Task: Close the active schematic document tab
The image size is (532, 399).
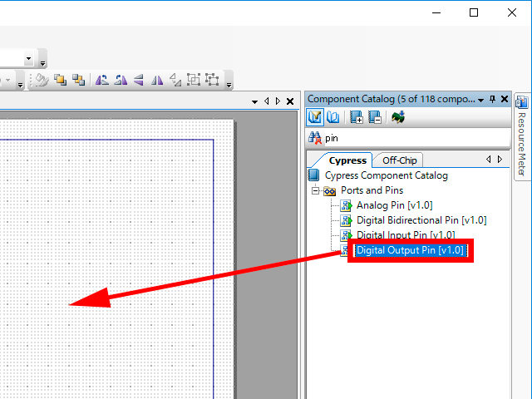Action: (290, 101)
